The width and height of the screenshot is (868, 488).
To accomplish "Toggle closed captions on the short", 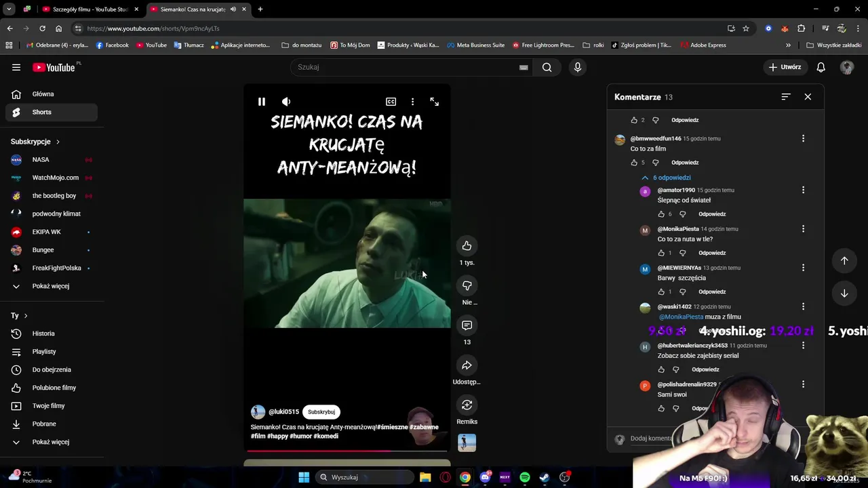I will (x=391, y=102).
